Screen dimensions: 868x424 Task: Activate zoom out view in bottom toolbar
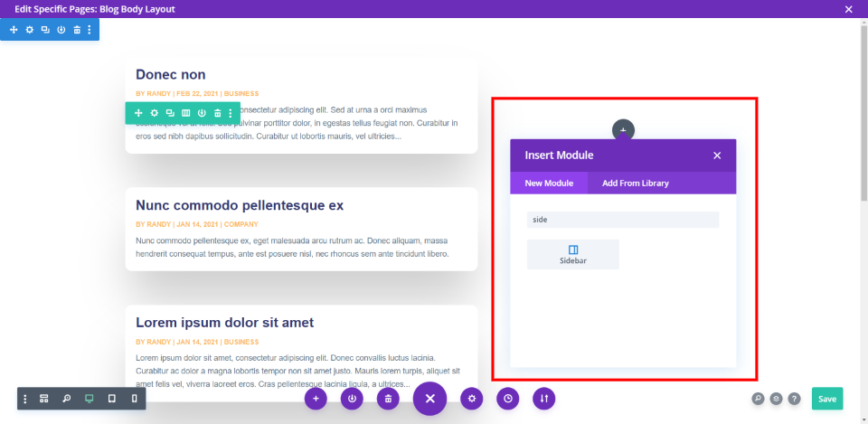(66, 399)
